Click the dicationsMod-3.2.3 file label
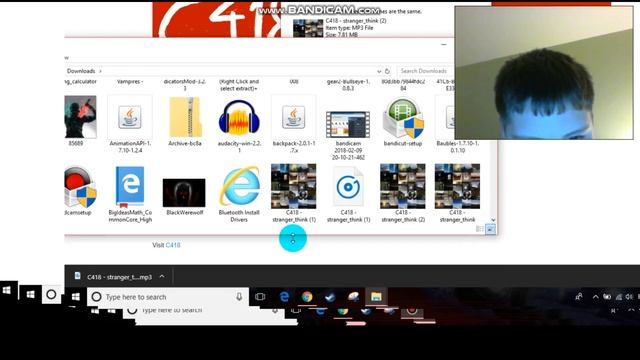This screenshot has width=640, height=360. [x=185, y=84]
